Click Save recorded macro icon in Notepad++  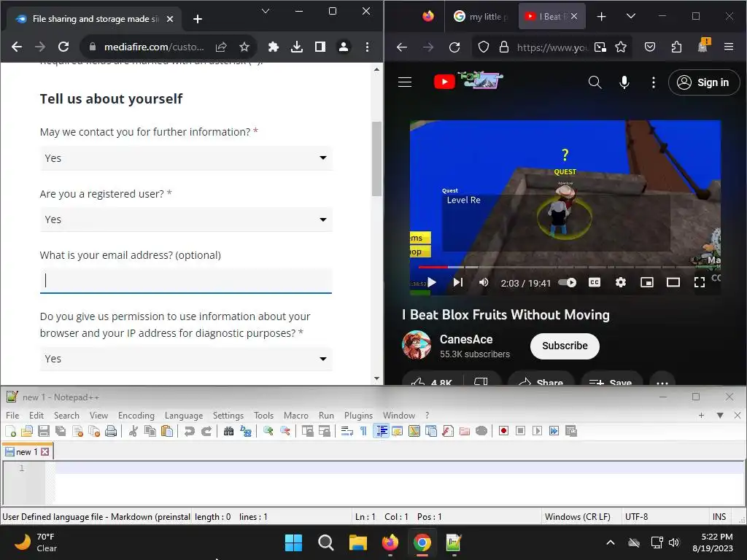571,431
